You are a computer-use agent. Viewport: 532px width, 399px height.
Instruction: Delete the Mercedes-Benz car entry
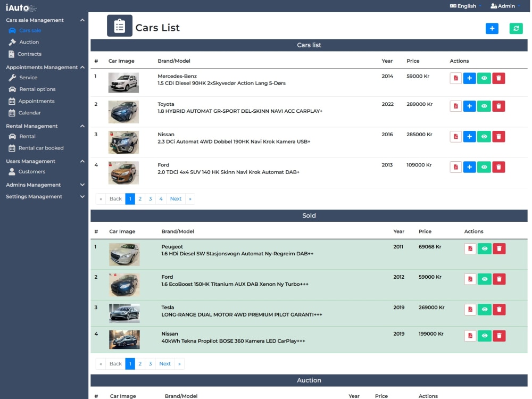(498, 78)
